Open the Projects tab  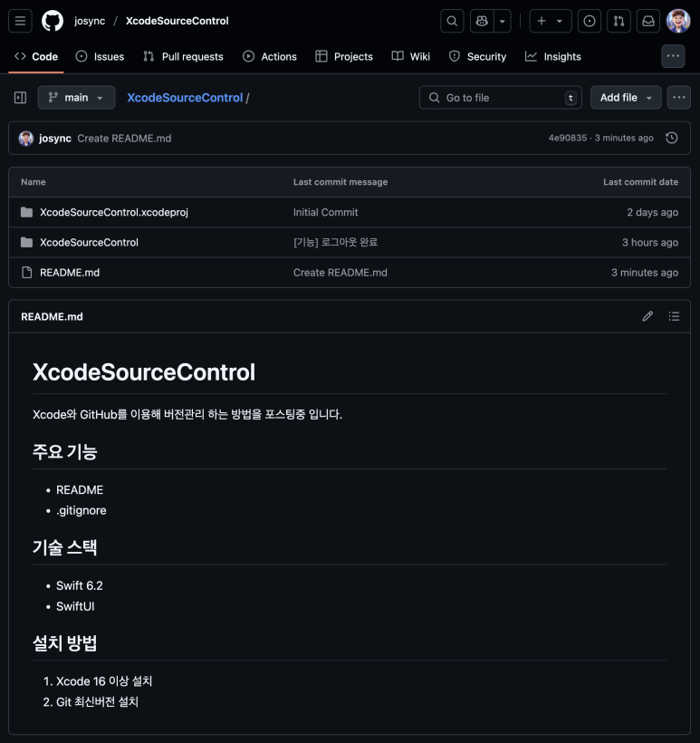tap(344, 56)
